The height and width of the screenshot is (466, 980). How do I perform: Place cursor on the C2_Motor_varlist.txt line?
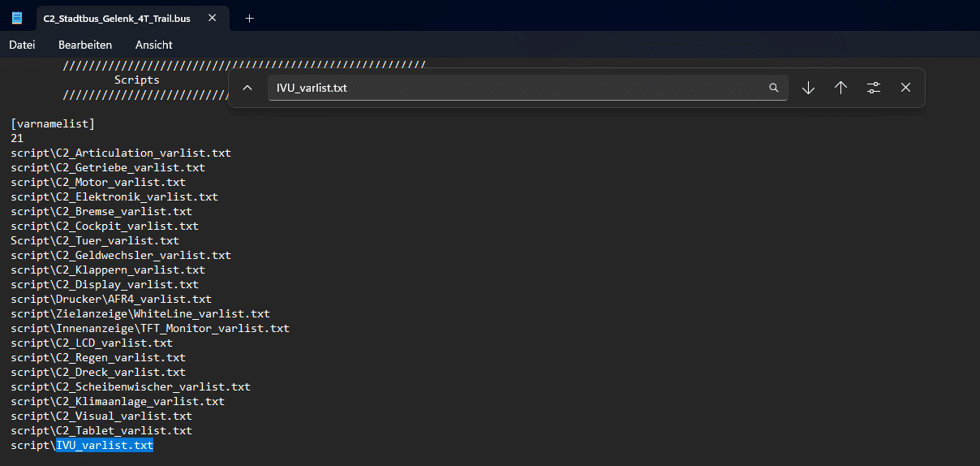pyautogui.click(x=97, y=183)
